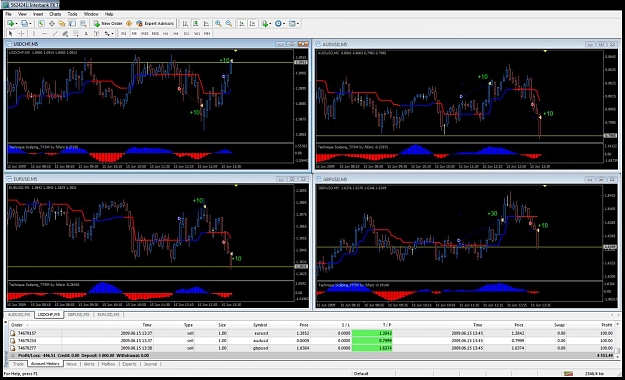Open the Profiles toolbar icon
The height and width of the screenshot is (380, 625).
24,24
